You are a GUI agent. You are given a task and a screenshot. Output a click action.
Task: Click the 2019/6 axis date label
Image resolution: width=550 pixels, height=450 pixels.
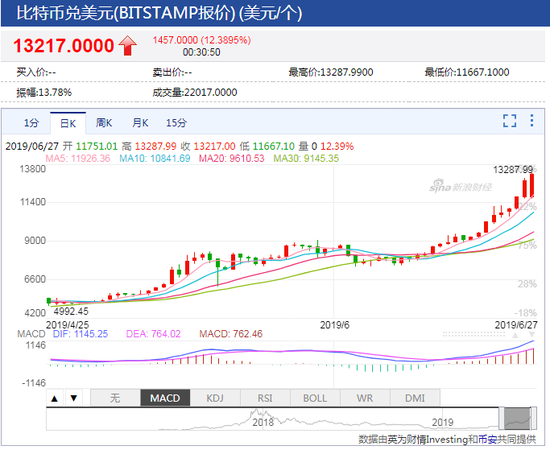coord(335,325)
